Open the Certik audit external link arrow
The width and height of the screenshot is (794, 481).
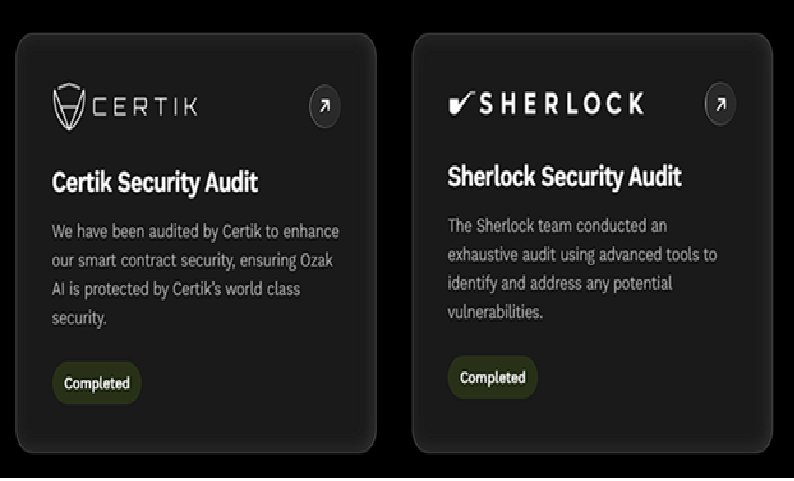324,108
